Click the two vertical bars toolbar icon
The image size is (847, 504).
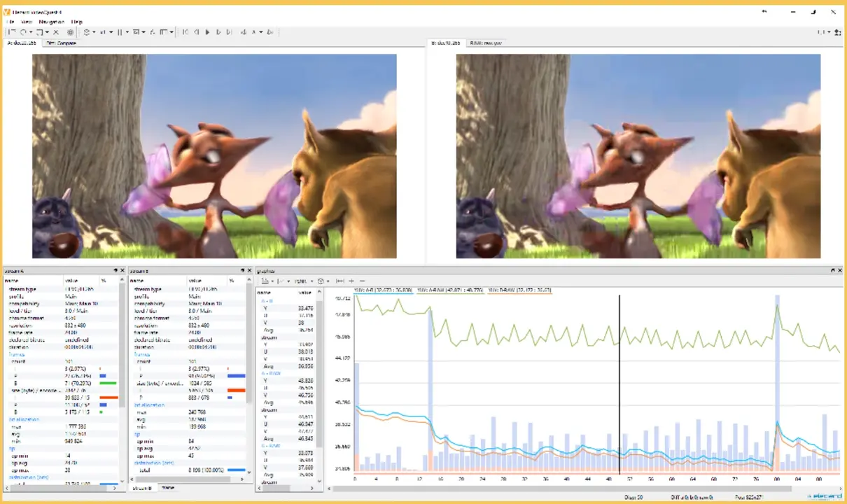(x=120, y=32)
